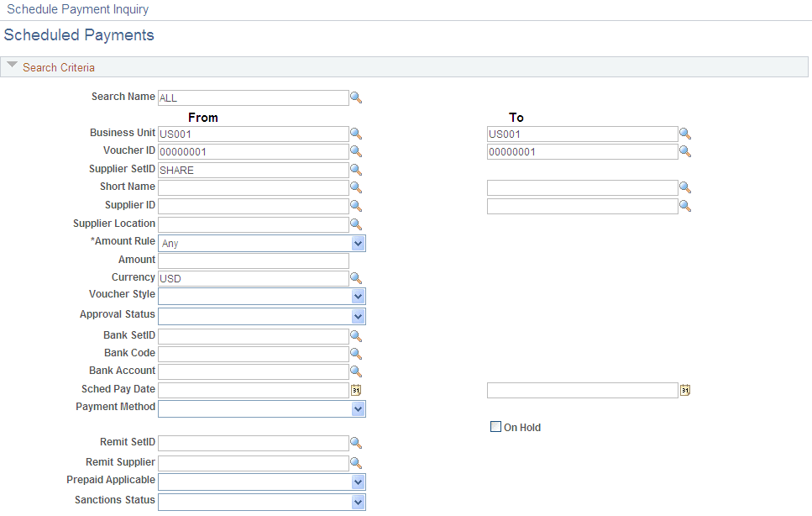
Task: Open the Search Name lookup prompt
Action: point(356,97)
